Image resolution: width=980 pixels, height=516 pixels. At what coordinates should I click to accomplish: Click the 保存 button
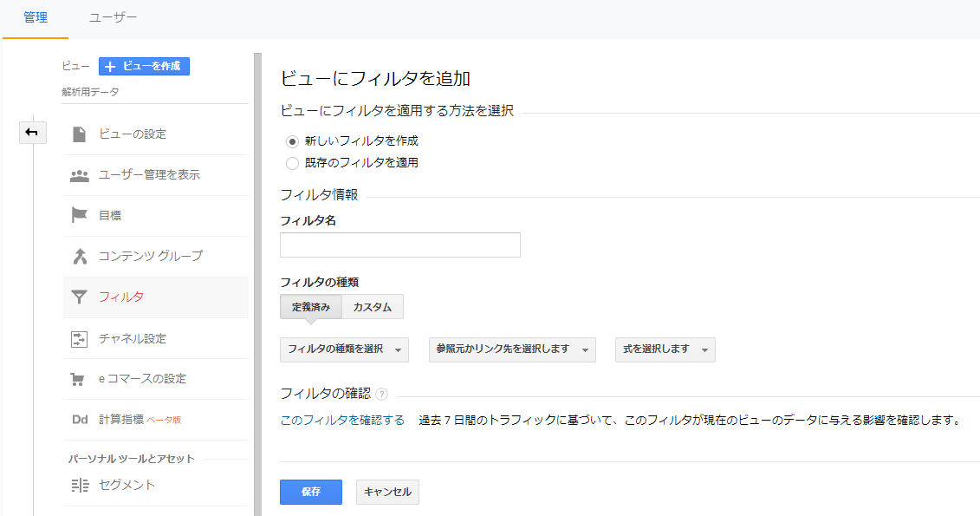[310, 492]
